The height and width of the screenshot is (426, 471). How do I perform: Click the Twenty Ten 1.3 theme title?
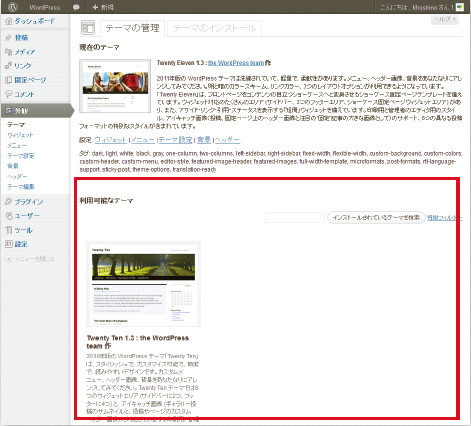tap(138, 342)
